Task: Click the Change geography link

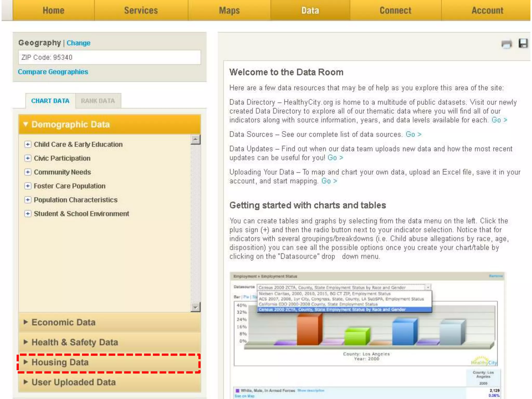Action: 78,43
